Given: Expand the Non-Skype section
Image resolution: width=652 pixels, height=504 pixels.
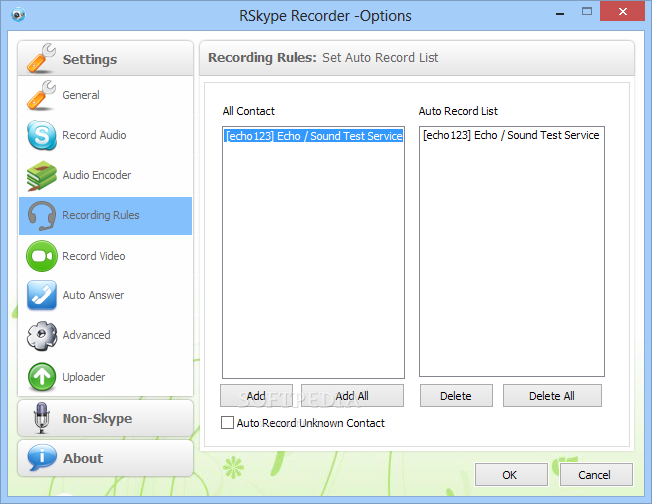Looking at the screenshot, I should (x=106, y=418).
